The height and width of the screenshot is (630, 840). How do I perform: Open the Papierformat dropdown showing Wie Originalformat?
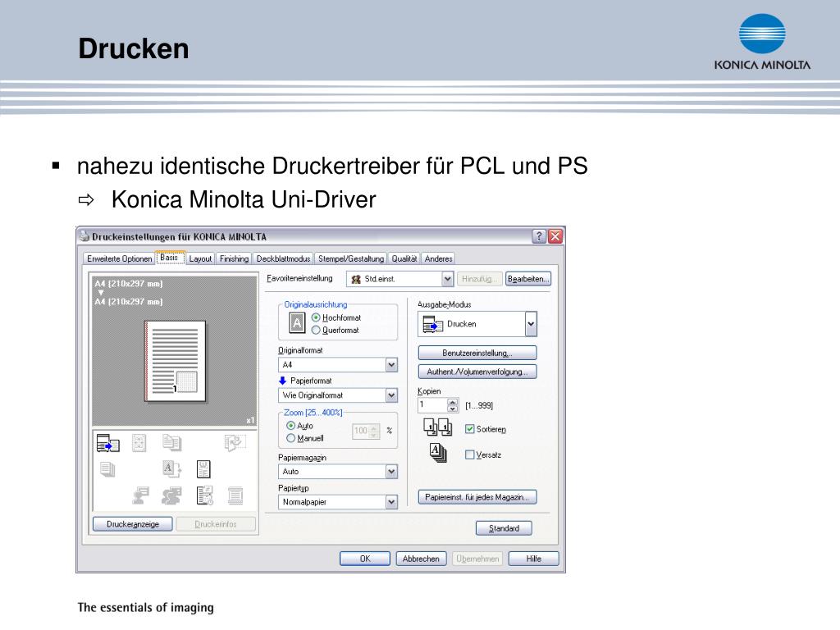pos(337,395)
